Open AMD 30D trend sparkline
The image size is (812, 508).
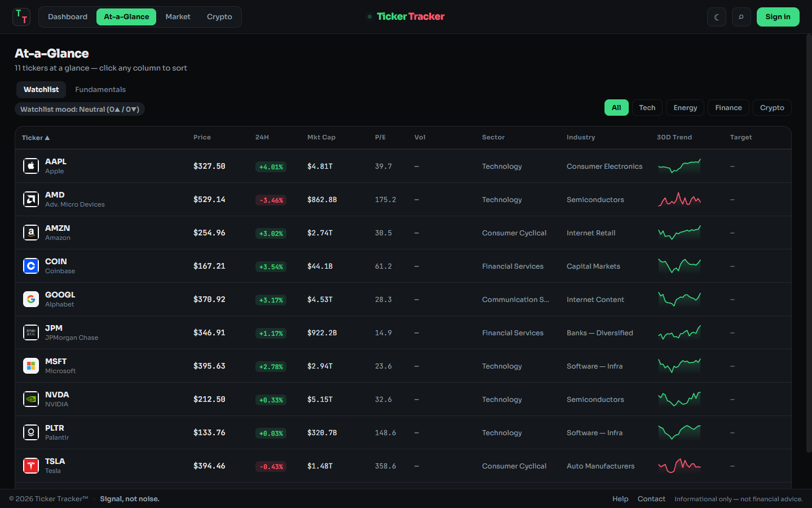pos(679,199)
